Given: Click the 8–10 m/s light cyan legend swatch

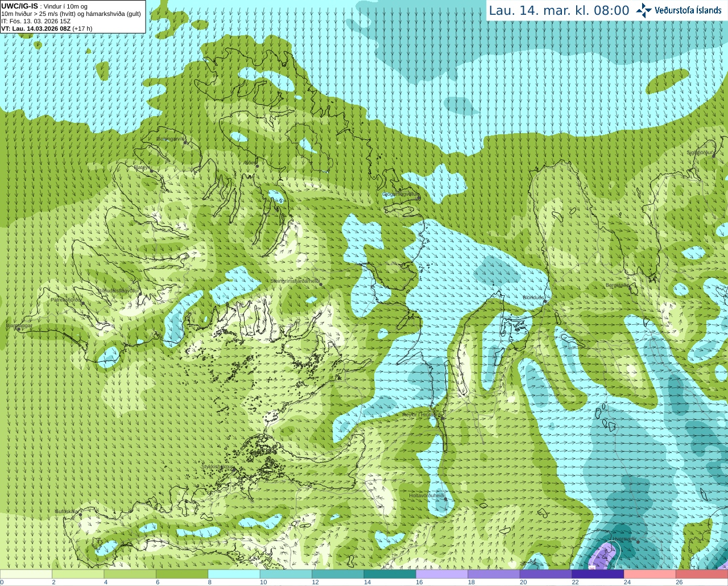Looking at the screenshot, I should tap(234, 574).
